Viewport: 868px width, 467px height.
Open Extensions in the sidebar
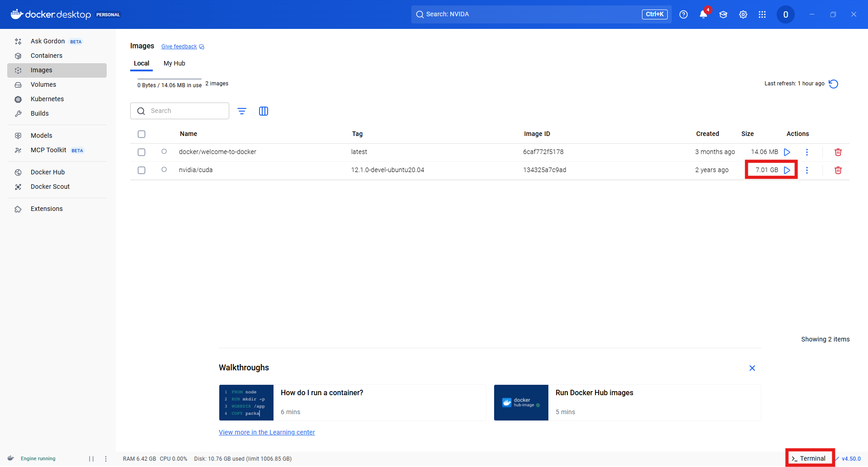[57, 209]
